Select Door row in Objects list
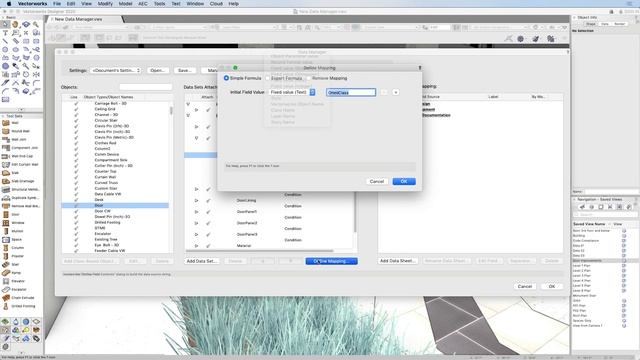The image size is (640, 360). (115, 205)
